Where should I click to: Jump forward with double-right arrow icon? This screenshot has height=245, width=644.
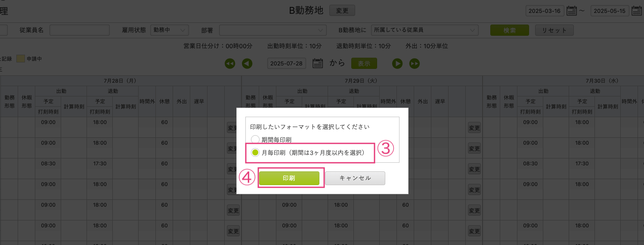(414, 63)
